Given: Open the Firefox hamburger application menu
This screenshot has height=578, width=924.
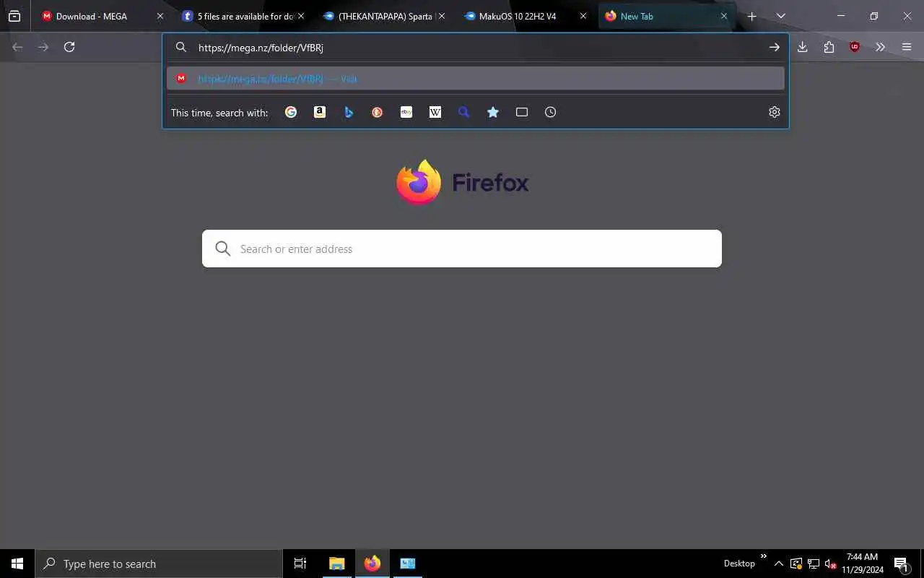Looking at the screenshot, I should pyautogui.click(x=907, y=47).
